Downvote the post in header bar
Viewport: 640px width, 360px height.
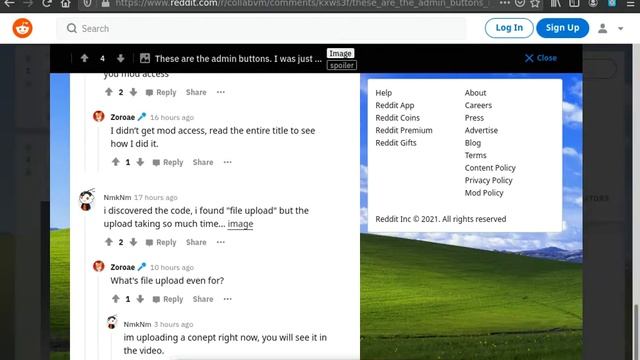click(120, 58)
